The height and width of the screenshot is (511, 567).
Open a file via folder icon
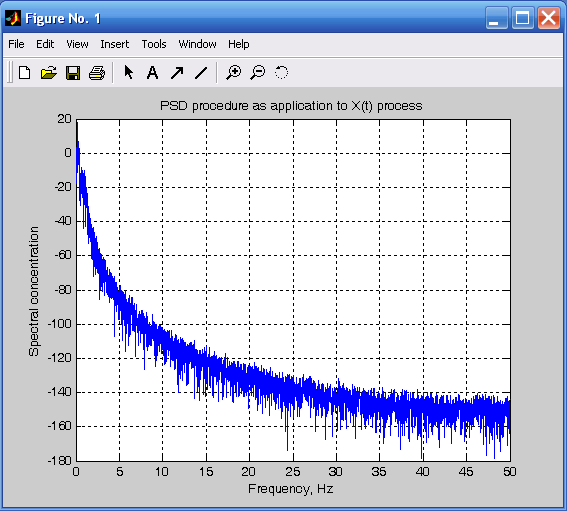(x=48, y=73)
